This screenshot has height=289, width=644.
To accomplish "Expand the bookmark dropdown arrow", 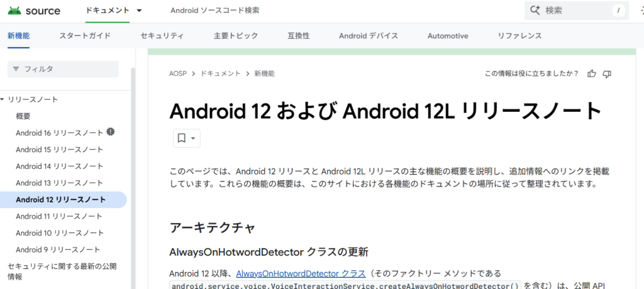I will point(193,138).
